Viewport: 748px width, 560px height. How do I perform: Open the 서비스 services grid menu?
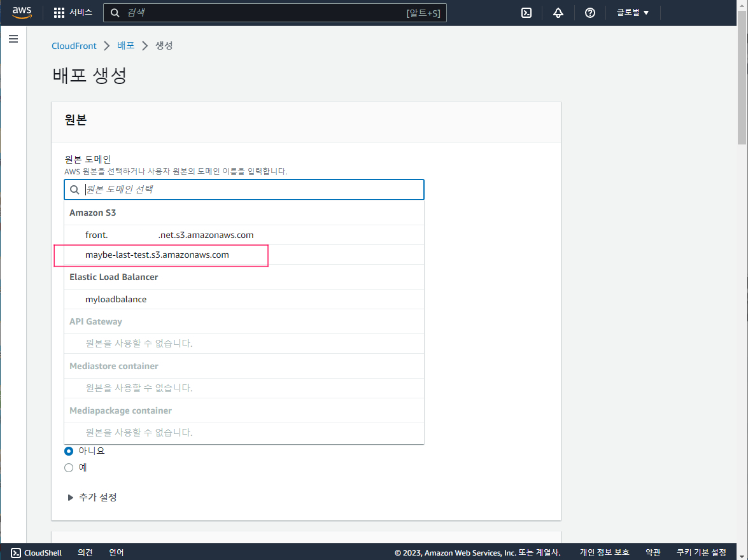pyautogui.click(x=73, y=12)
